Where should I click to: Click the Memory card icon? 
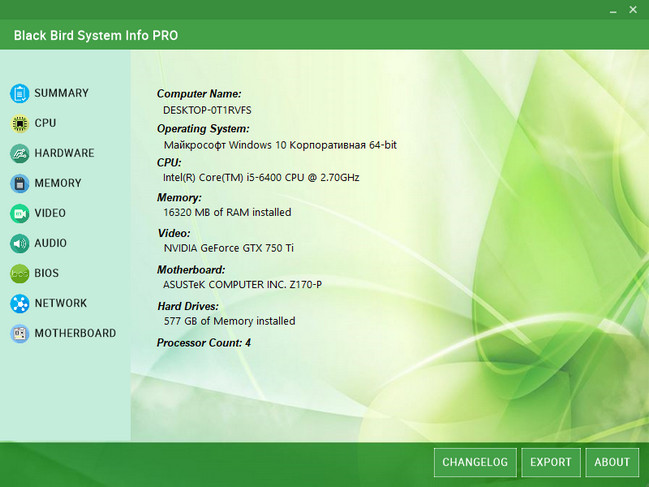pyautogui.click(x=19, y=183)
